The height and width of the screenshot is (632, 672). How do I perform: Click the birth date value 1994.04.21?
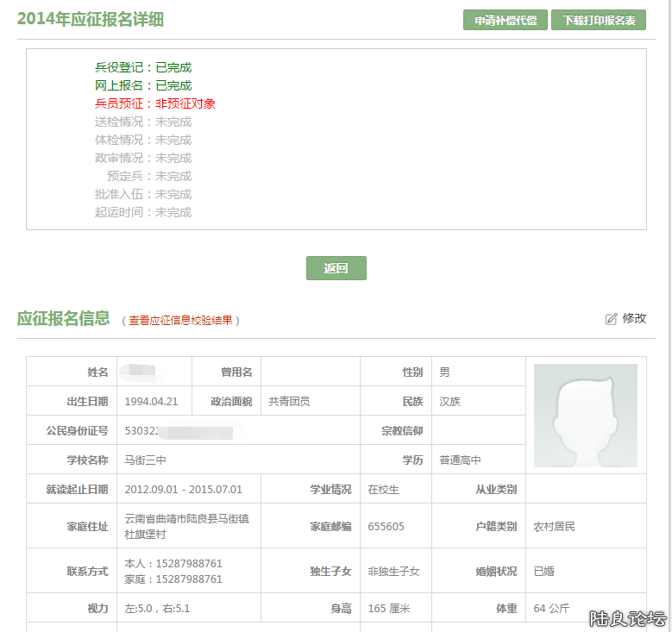151,402
